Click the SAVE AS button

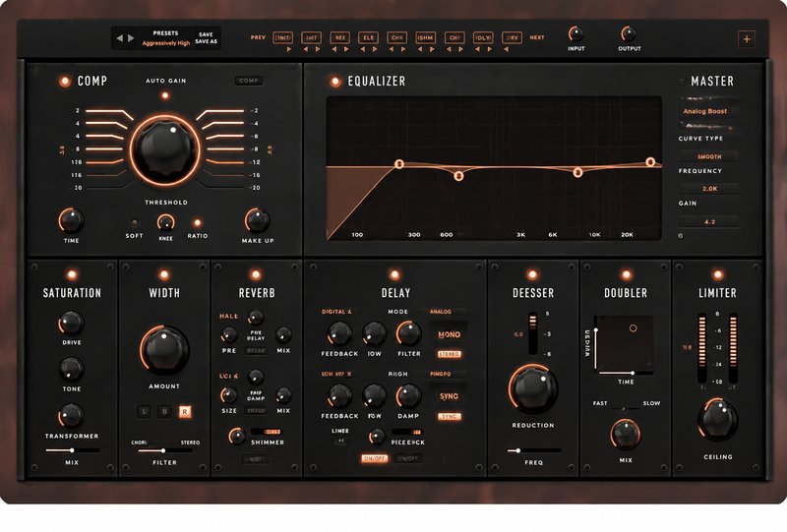[206, 41]
